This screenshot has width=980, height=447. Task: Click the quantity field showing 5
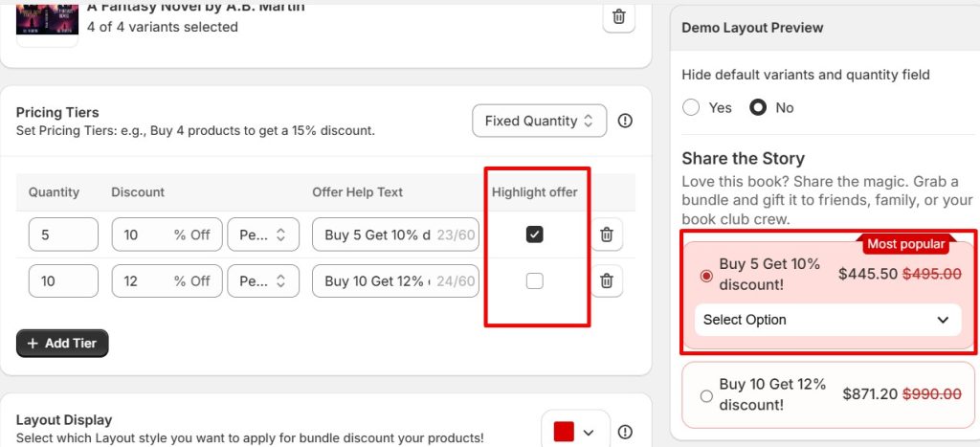[x=63, y=235]
